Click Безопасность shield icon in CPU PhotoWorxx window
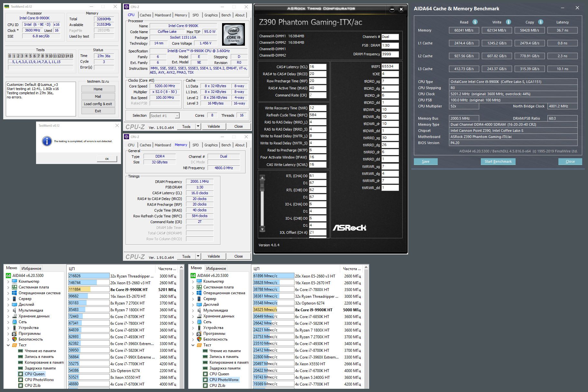This screenshot has width=588, height=392. pyautogui.click(x=199, y=339)
